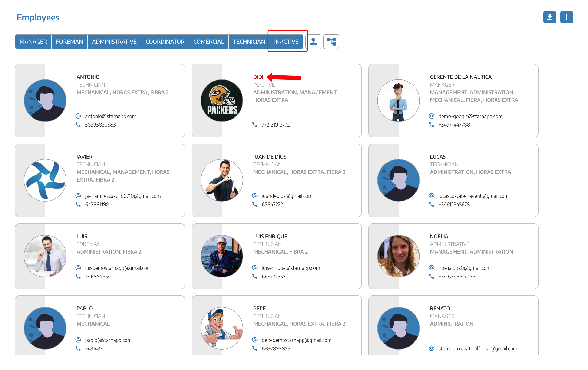Image resolution: width=588 pixels, height=370 pixels.
Task: Click phone icon beside 658472221
Action: pyautogui.click(x=255, y=204)
